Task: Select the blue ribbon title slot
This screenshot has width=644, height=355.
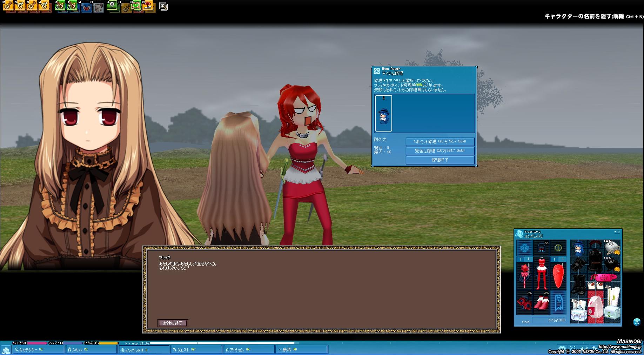Action: (558, 302)
